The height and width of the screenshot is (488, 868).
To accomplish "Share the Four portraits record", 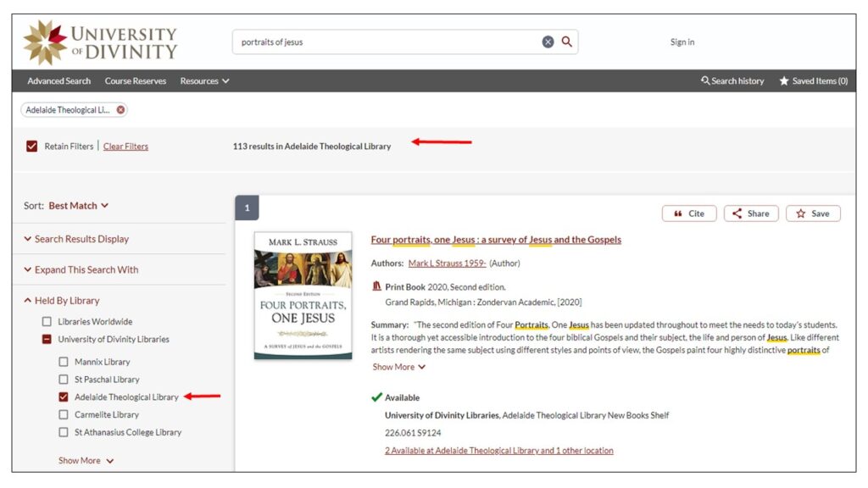I will pyautogui.click(x=750, y=213).
